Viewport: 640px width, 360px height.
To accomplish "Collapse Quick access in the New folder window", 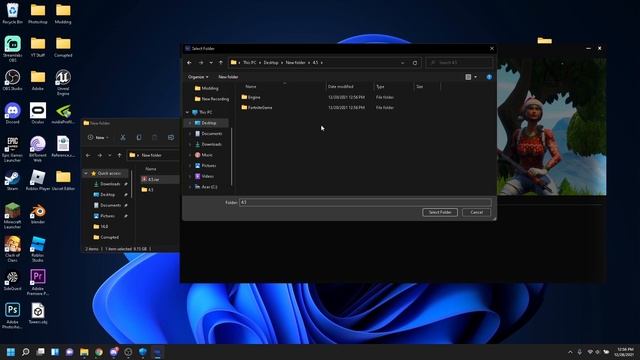I will pos(86,173).
